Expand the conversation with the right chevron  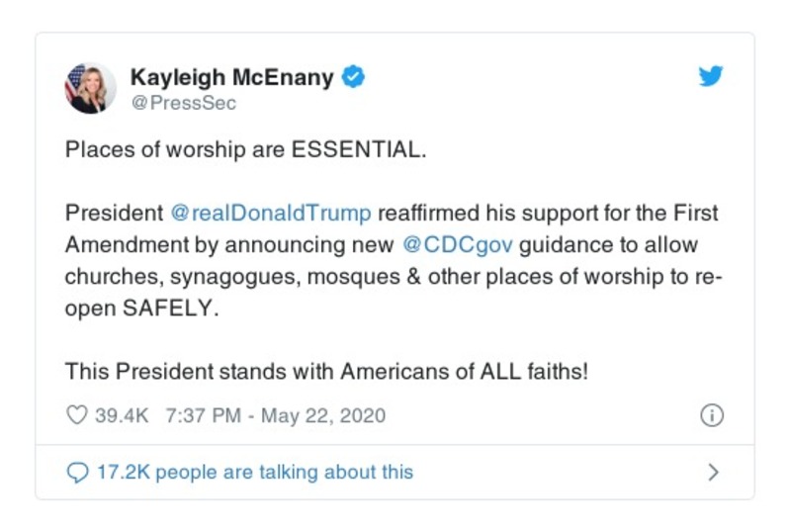(713, 473)
